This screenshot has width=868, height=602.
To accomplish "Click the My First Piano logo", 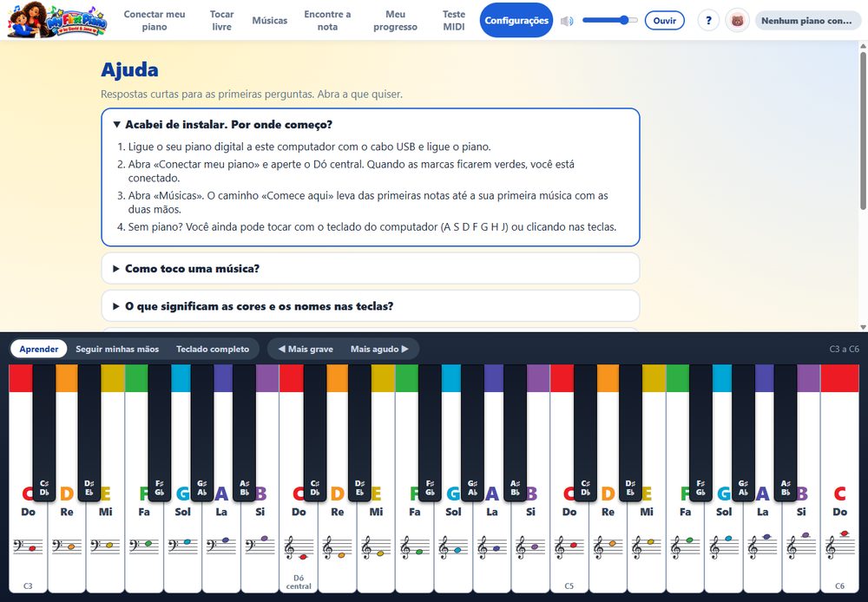I will click(57, 20).
